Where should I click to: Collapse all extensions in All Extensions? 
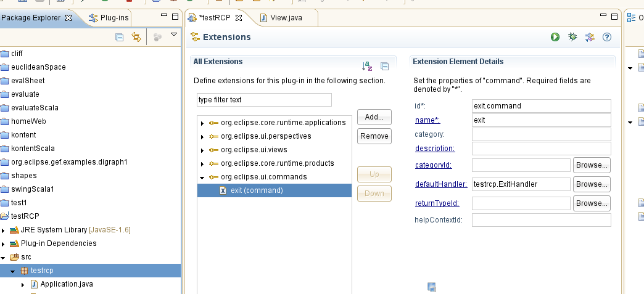384,66
